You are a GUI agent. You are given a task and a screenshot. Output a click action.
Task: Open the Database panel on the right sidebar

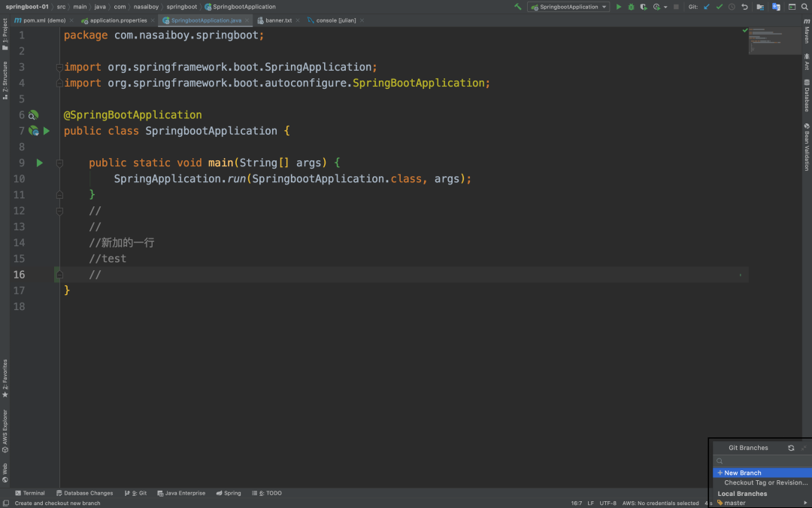[x=807, y=94]
